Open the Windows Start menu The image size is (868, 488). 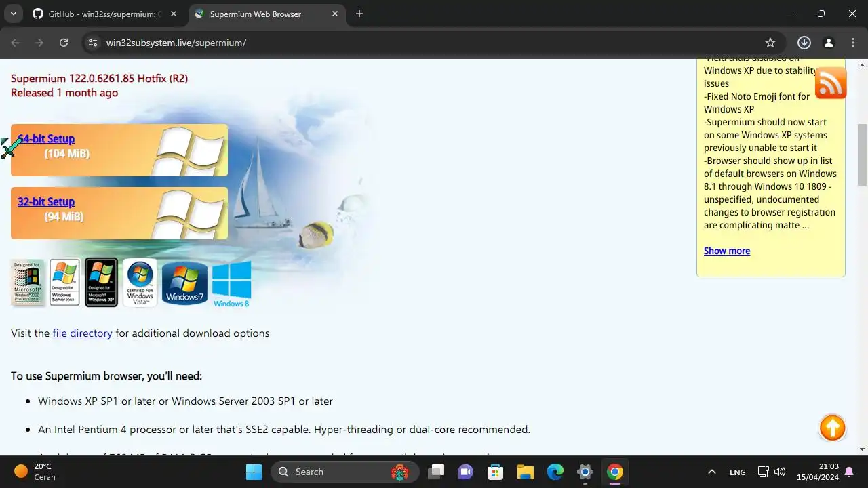[254, 472]
